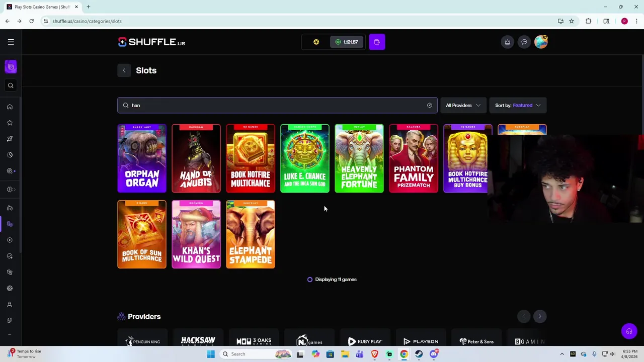
Task: Select the highlighted Slots sidebar icon
Action: (10, 224)
